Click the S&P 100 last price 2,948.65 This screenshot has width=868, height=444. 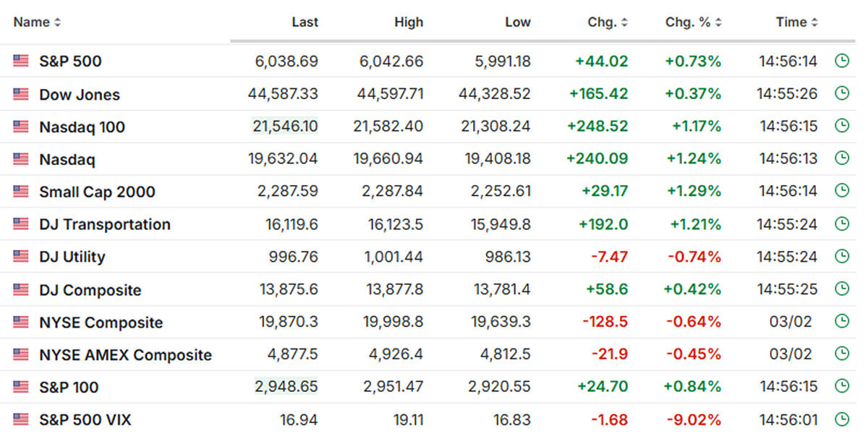pyautogui.click(x=286, y=387)
